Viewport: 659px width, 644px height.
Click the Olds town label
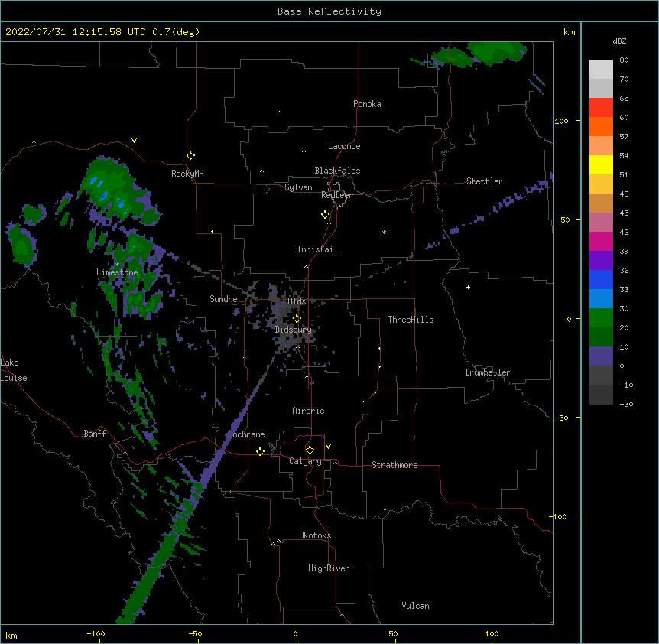tap(297, 301)
